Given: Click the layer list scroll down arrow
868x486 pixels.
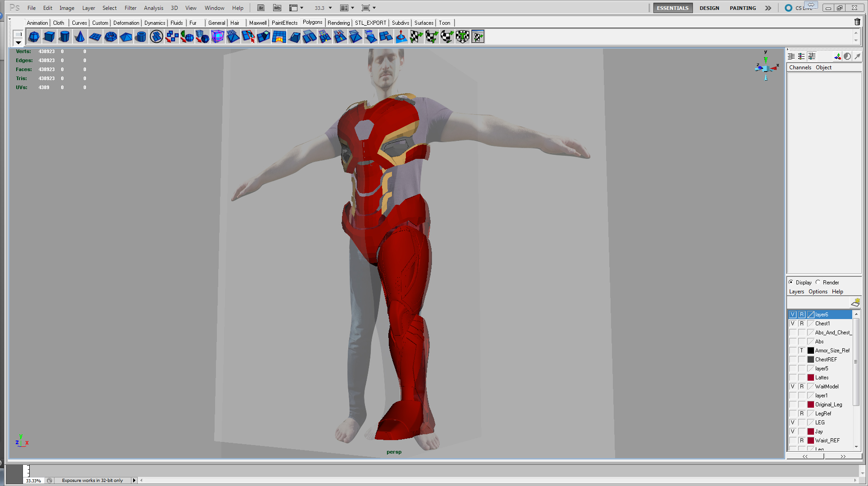Looking at the screenshot, I should click(x=856, y=446).
